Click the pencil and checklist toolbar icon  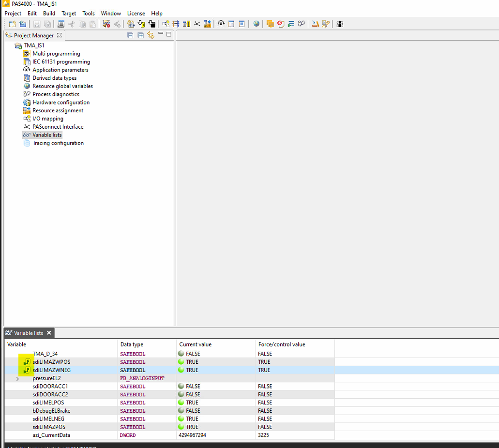click(326, 24)
